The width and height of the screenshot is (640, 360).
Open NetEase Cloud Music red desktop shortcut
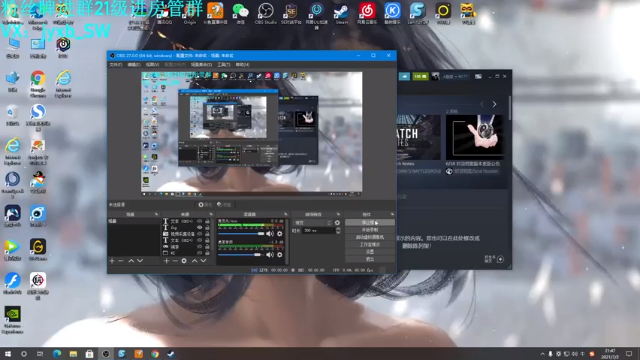pos(367,13)
